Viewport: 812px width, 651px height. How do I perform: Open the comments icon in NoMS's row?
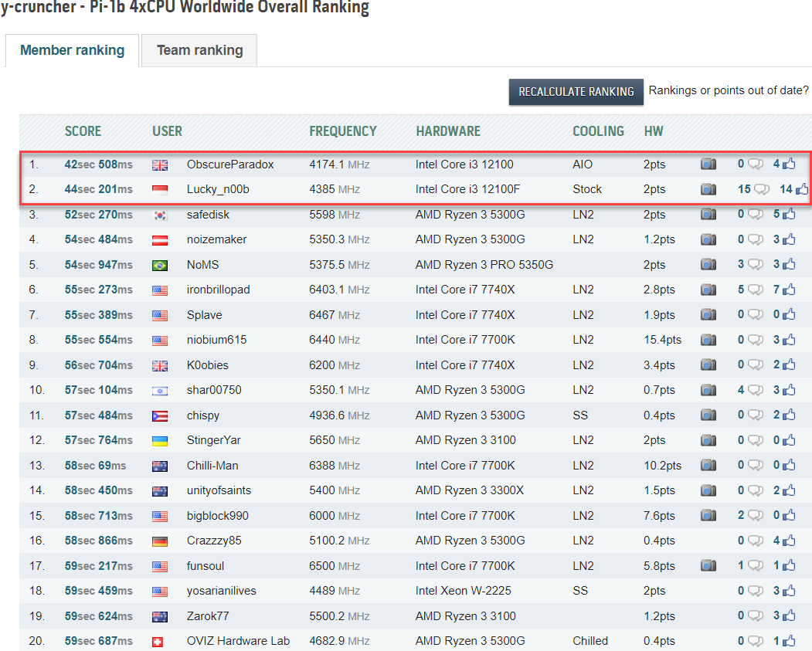pyautogui.click(x=755, y=265)
